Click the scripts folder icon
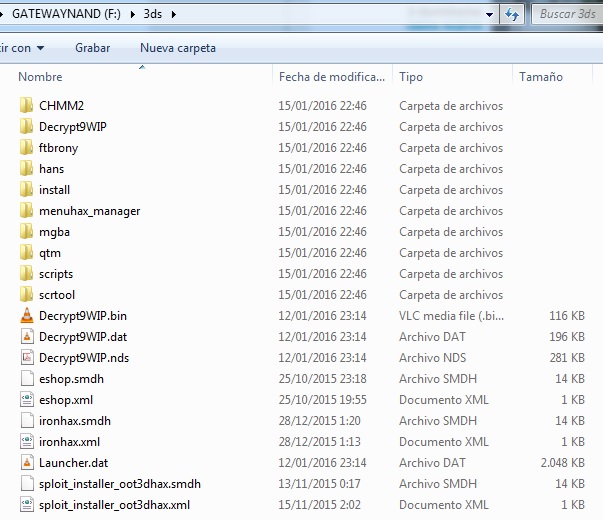The height and width of the screenshot is (520, 603). tap(27, 273)
